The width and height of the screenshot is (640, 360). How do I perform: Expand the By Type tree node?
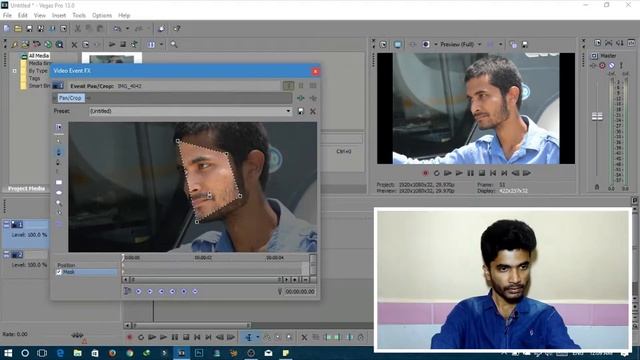pyautogui.click(x=14, y=71)
